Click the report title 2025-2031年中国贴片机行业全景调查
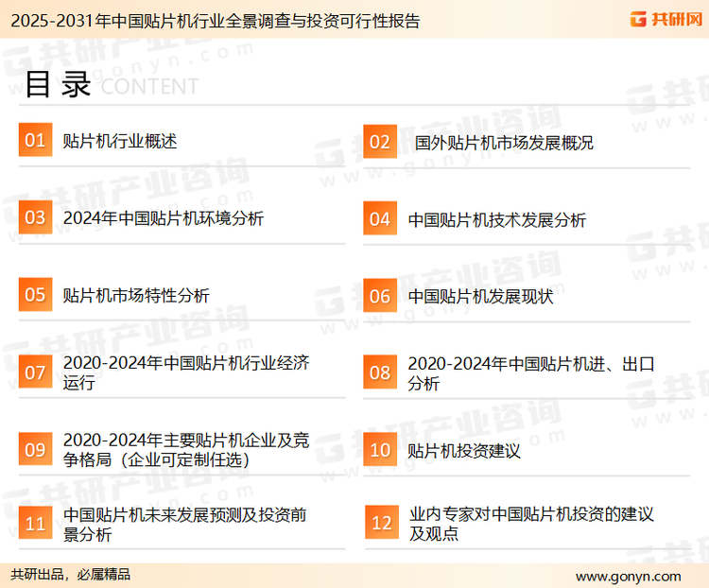The width and height of the screenshot is (709, 588). 216,21
